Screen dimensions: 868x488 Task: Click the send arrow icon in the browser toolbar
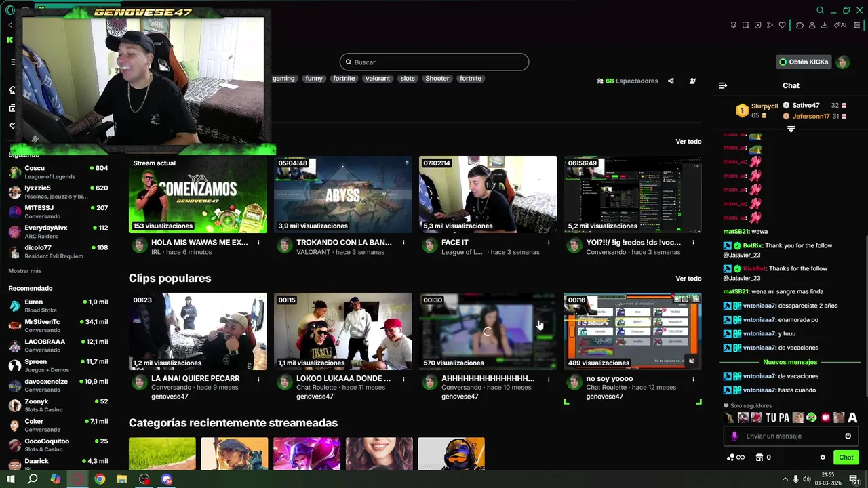(770, 25)
